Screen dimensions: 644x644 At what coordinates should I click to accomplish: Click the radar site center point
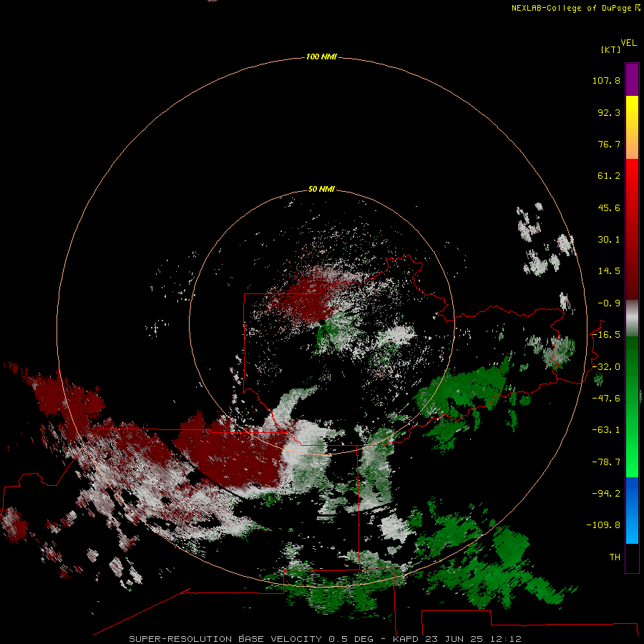[323, 321]
